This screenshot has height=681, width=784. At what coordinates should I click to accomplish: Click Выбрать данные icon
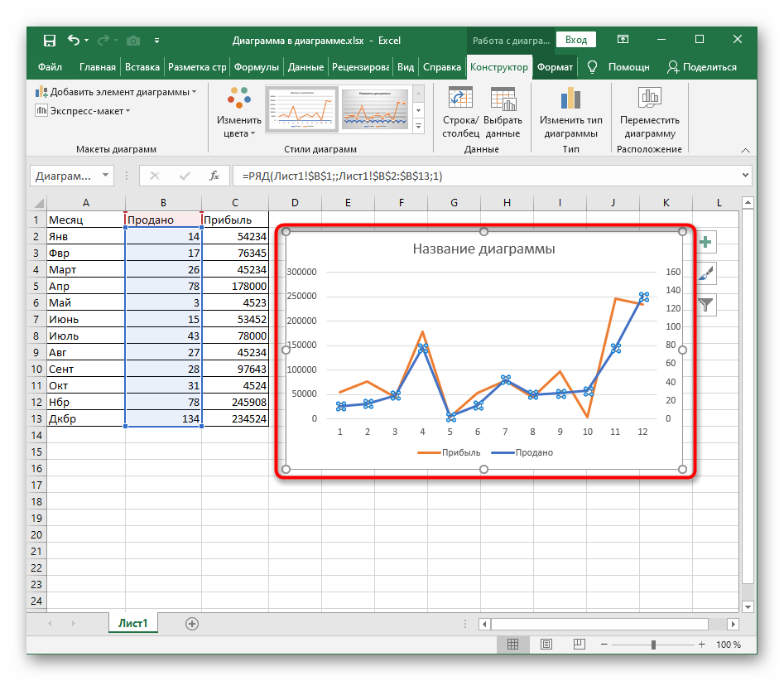pyautogui.click(x=503, y=99)
